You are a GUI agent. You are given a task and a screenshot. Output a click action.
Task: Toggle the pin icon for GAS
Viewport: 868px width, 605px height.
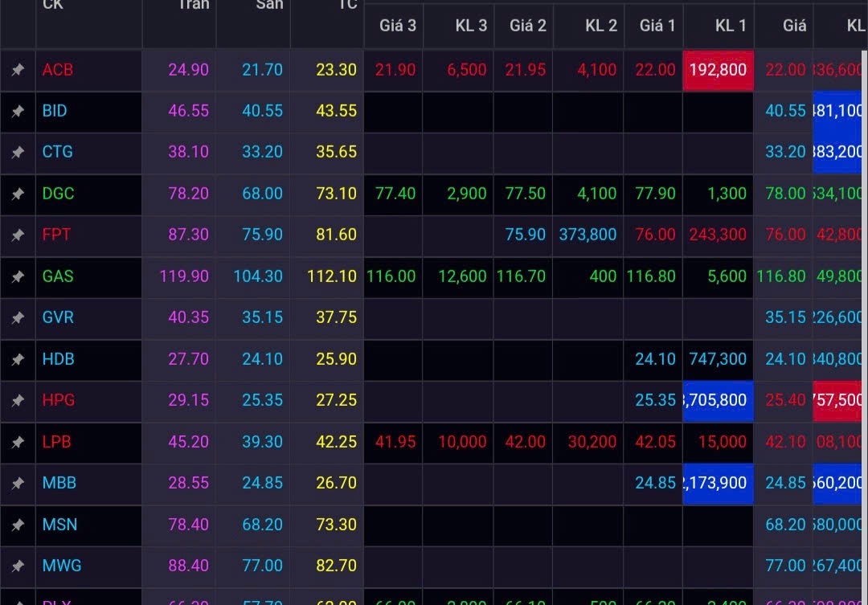click(18, 276)
